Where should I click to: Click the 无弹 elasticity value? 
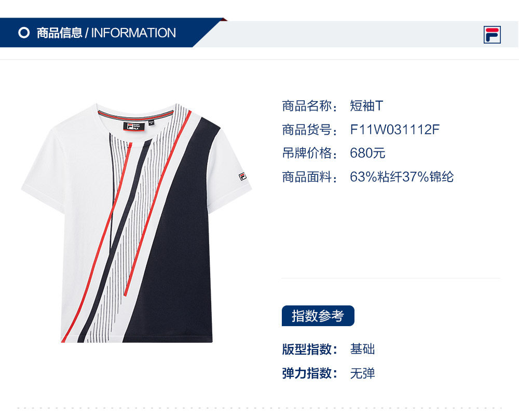coord(362,373)
